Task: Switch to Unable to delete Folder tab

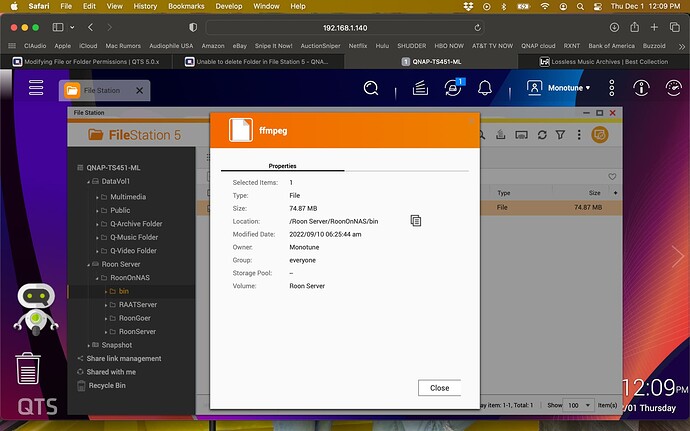Action: [257, 62]
